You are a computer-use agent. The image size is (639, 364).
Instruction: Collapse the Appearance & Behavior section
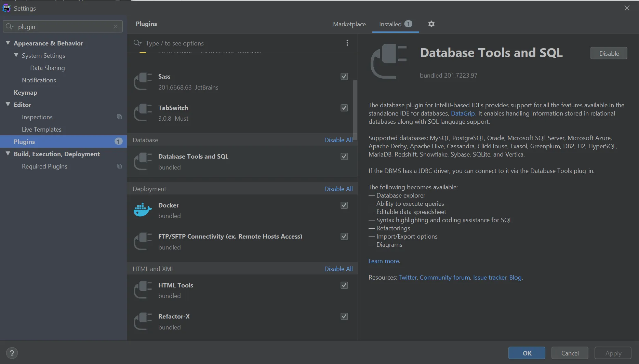click(x=8, y=42)
